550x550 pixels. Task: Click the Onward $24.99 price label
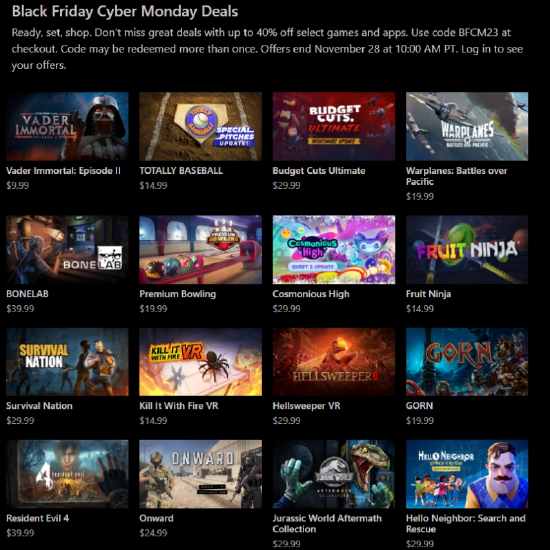(x=153, y=533)
